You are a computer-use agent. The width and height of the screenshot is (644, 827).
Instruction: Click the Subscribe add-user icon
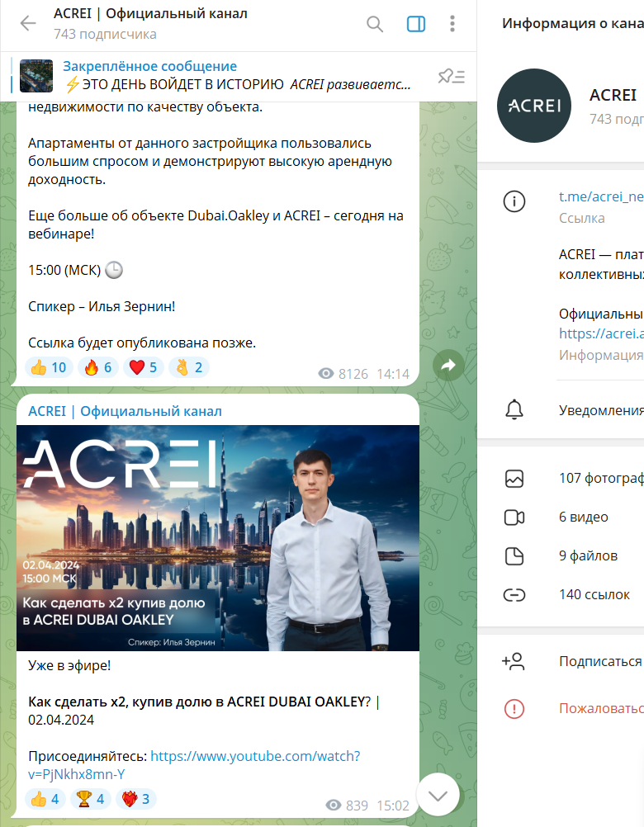[514, 661]
